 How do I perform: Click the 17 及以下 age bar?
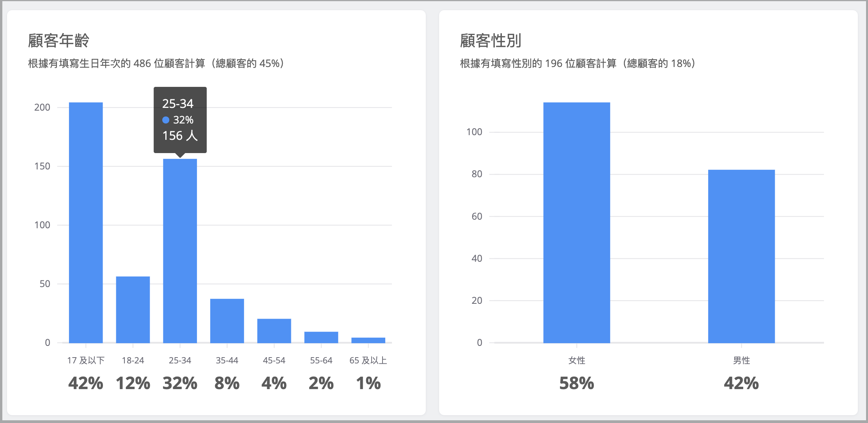tap(86, 222)
